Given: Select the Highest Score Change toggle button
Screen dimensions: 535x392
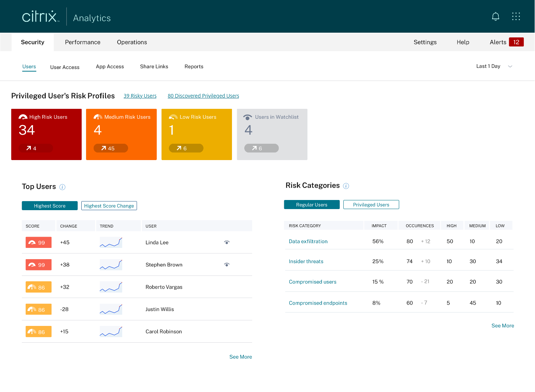Looking at the screenshot, I should [x=109, y=206].
